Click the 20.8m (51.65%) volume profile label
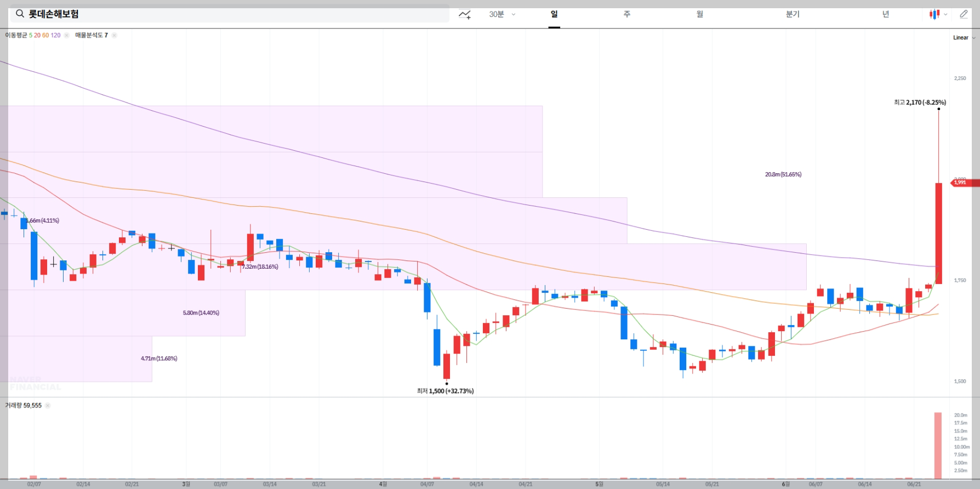The width and height of the screenshot is (980, 489). [x=783, y=174]
